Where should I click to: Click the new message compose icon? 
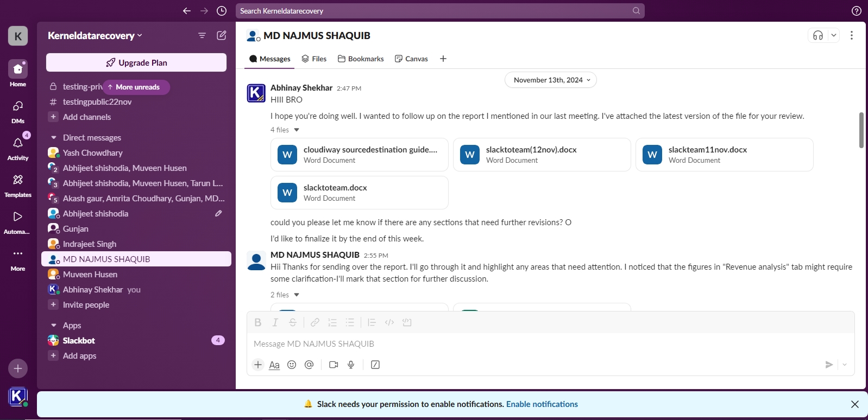click(x=222, y=35)
